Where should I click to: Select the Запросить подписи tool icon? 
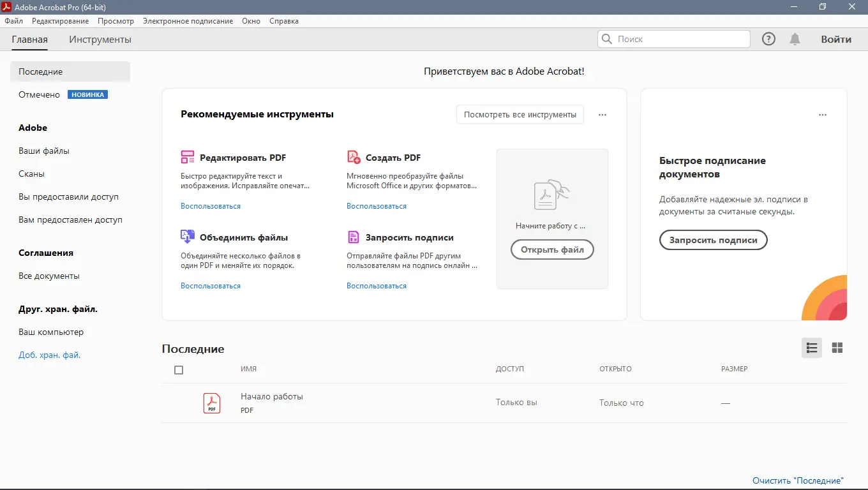(x=353, y=236)
